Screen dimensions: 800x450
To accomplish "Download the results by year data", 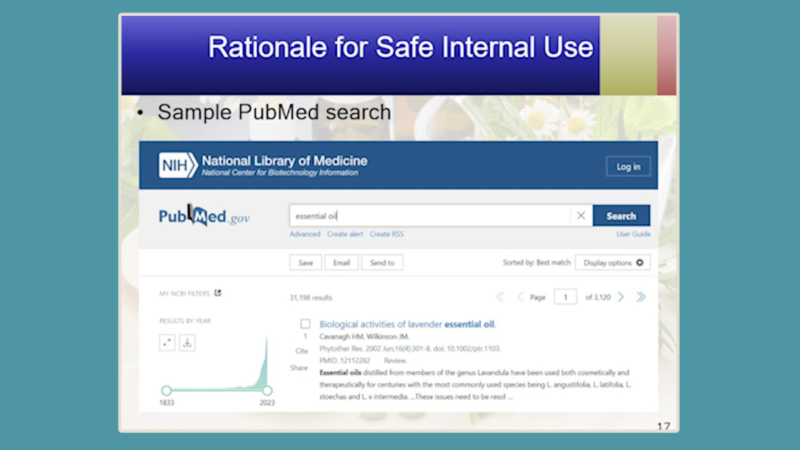I will 187,342.
